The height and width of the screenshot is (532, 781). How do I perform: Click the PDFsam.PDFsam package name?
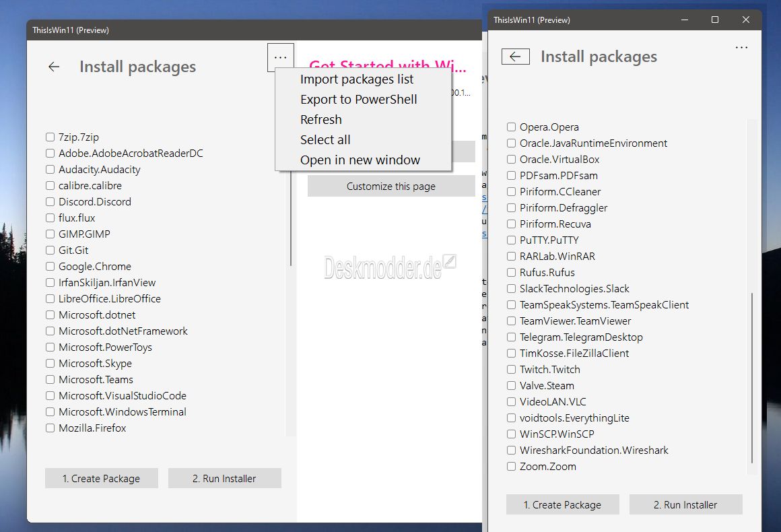(x=559, y=176)
